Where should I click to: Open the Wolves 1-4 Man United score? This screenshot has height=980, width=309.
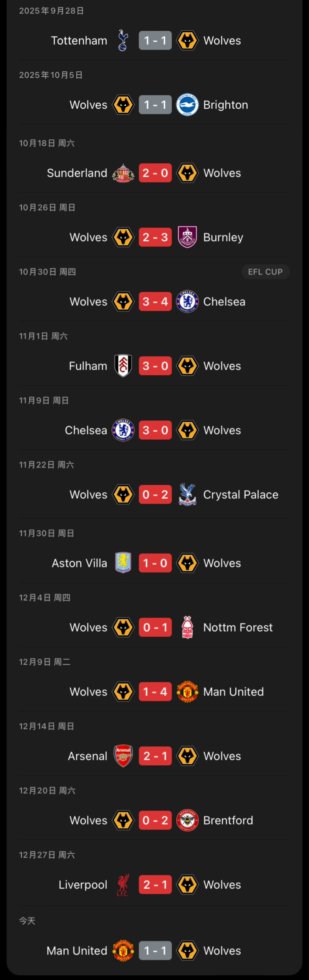pyautogui.click(x=155, y=692)
